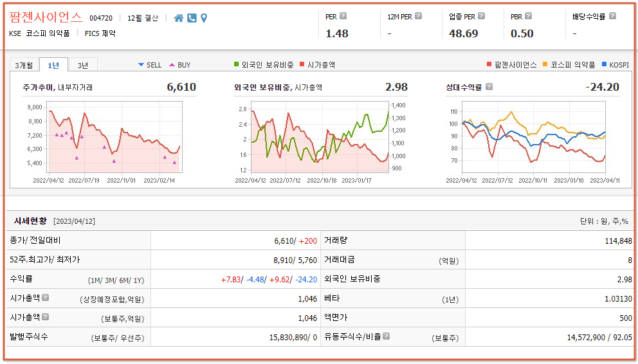
Task: Click red 시가총액 legend swatch
Action: pyautogui.click(x=302, y=64)
